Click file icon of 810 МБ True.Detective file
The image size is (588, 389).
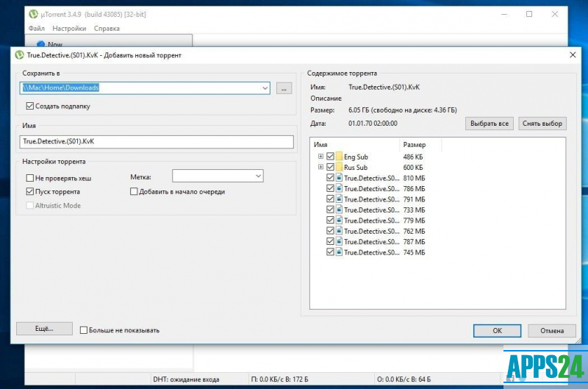pos(339,177)
